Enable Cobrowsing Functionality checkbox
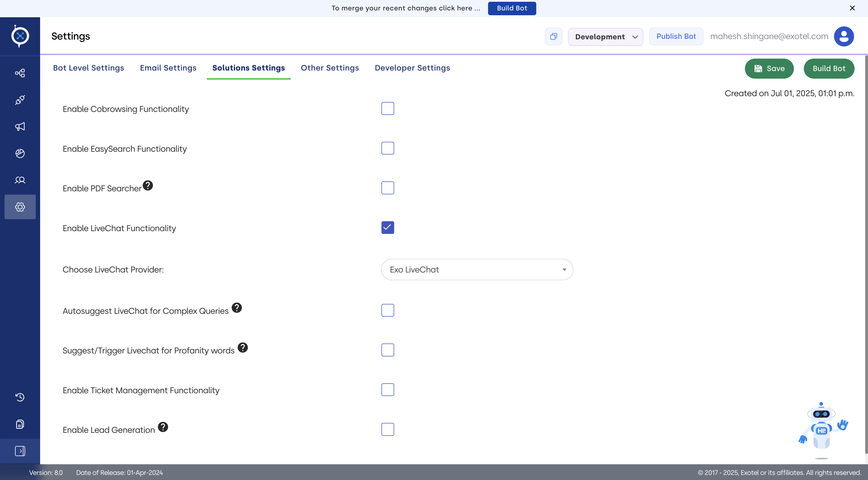The height and width of the screenshot is (480, 868). coord(388,109)
